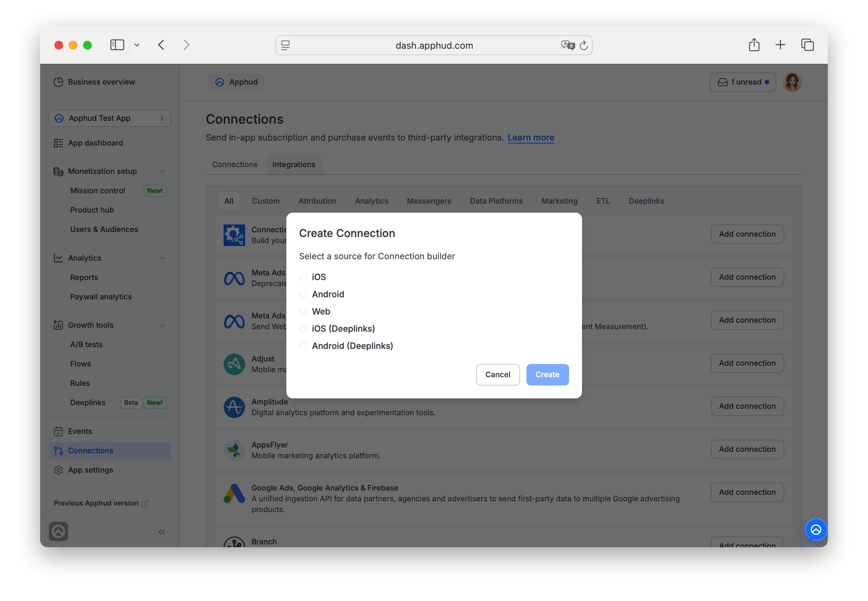
Task: Open Deeplinks in Growth tools
Action: [x=88, y=403]
